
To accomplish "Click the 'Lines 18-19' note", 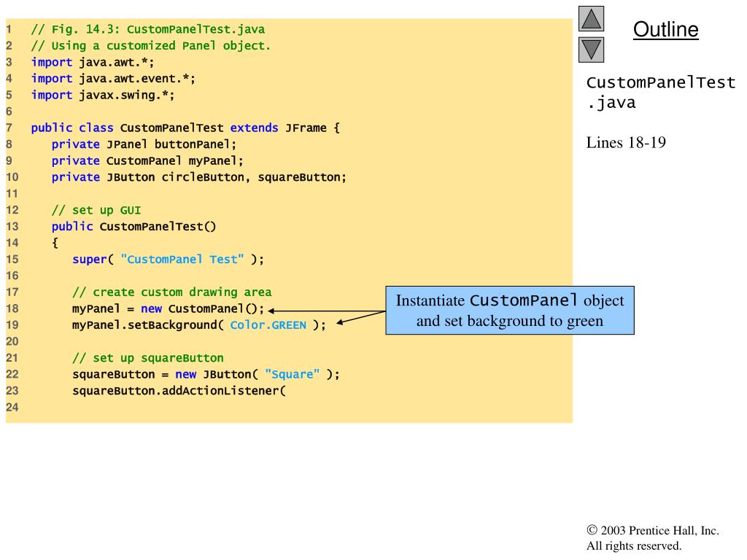I will (x=625, y=142).
